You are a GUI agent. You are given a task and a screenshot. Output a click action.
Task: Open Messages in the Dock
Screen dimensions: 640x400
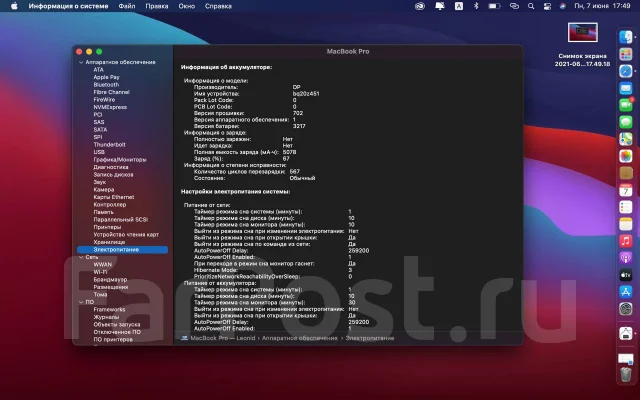(x=626, y=122)
